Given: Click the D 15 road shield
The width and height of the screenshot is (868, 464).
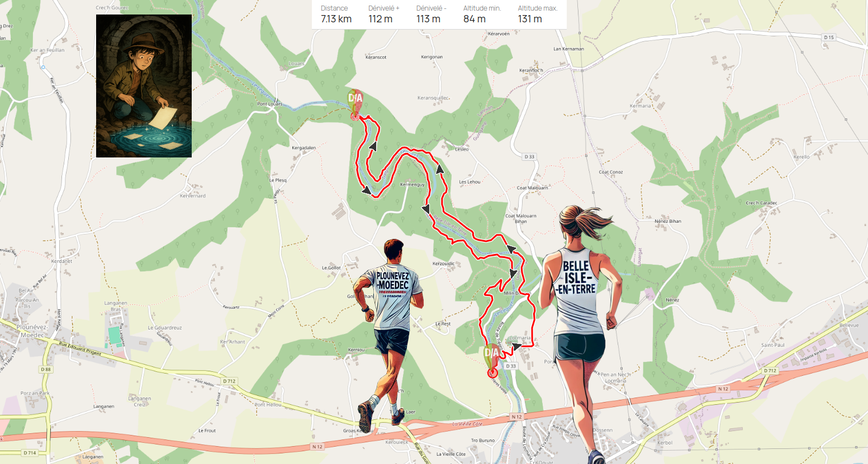Looking at the screenshot, I should (x=829, y=37).
